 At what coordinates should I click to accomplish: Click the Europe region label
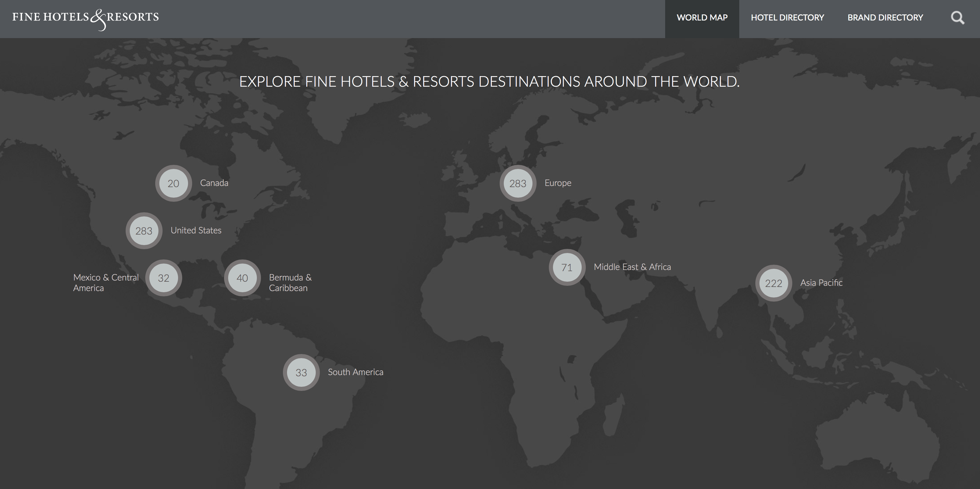[558, 183]
